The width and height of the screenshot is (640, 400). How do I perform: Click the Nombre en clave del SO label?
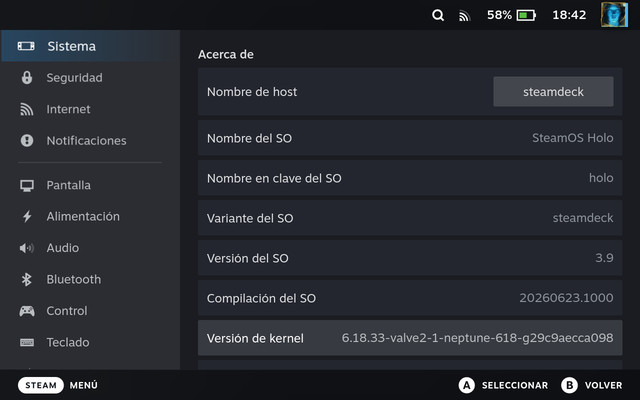(x=274, y=178)
